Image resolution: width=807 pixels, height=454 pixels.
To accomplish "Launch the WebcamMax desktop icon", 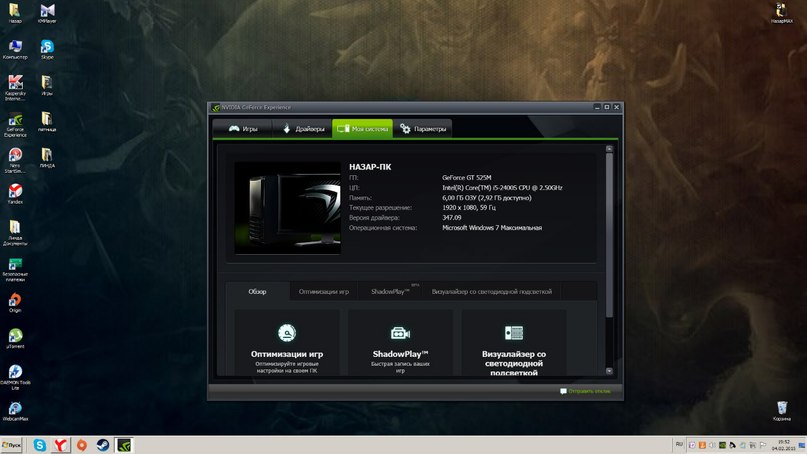I will click(15, 411).
